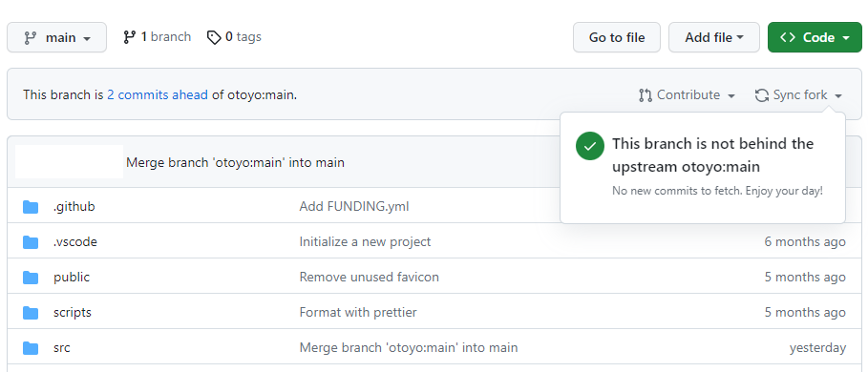Open the public folder

click(72, 278)
